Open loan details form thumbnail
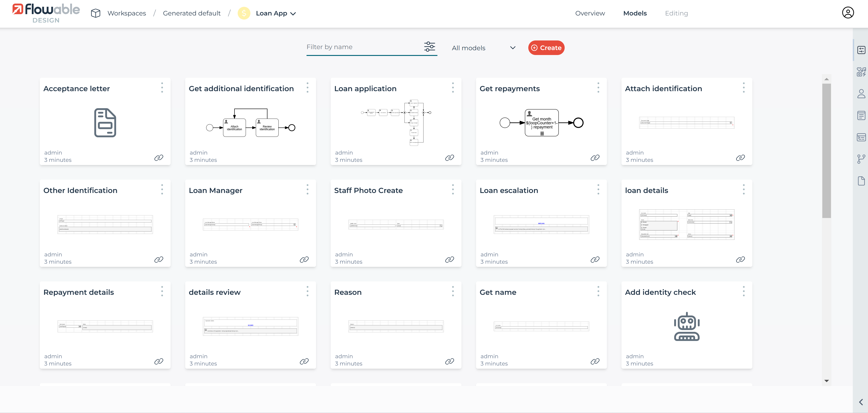Image resolution: width=868 pixels, height=413 pixels. [687, 225]
